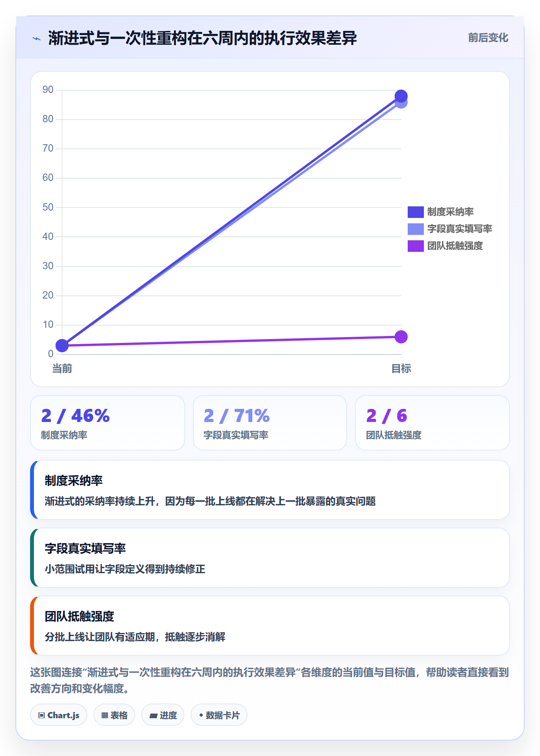This screenshot has height=756, width=540.
Task: Click the text 小范围试用让字段定义得到持续修正
Action: (x=125, y=569)
